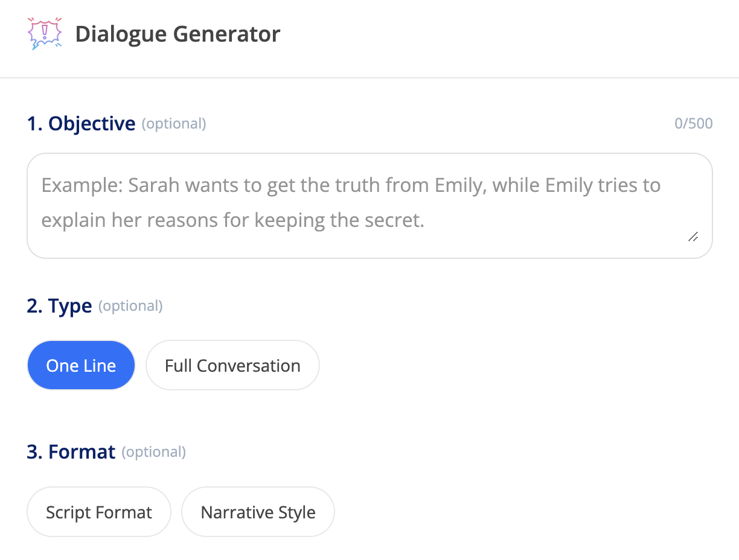Choose "Script Format" for the output
Viewport: 739px width, 560px height.
[x=98, y=511]
